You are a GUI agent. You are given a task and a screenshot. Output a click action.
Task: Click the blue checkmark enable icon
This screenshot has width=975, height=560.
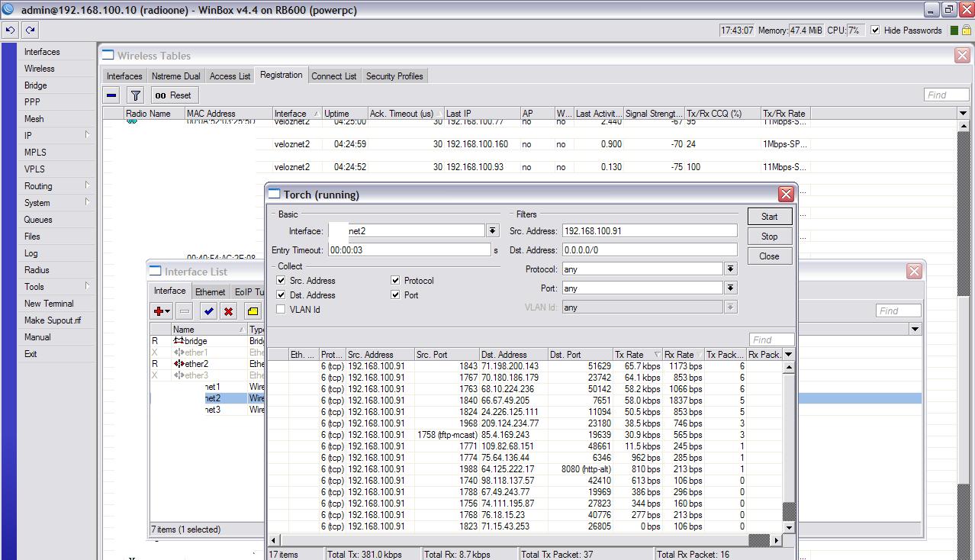pyautogui.click(x=208, y=311)
